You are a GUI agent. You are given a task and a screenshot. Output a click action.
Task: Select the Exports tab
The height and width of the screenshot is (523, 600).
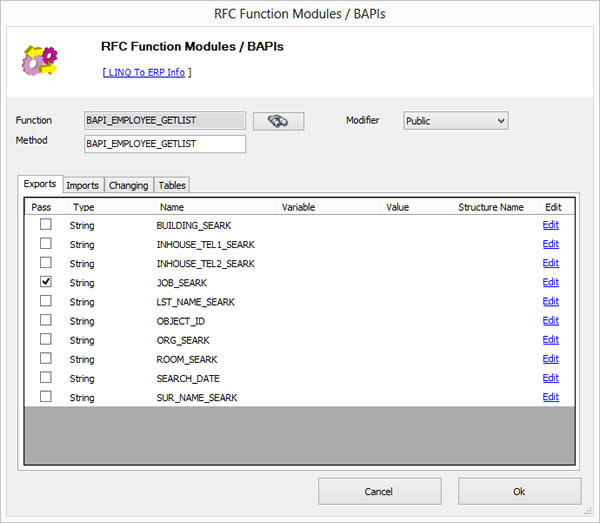pos(40,185)
